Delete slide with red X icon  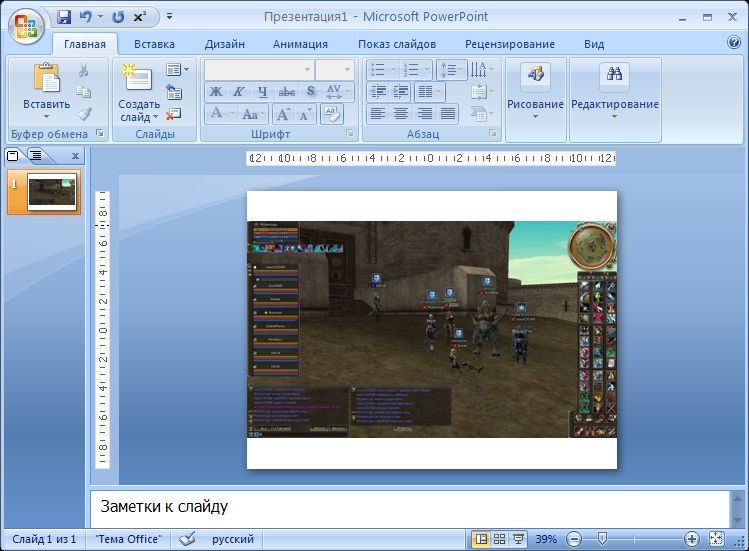173,114
